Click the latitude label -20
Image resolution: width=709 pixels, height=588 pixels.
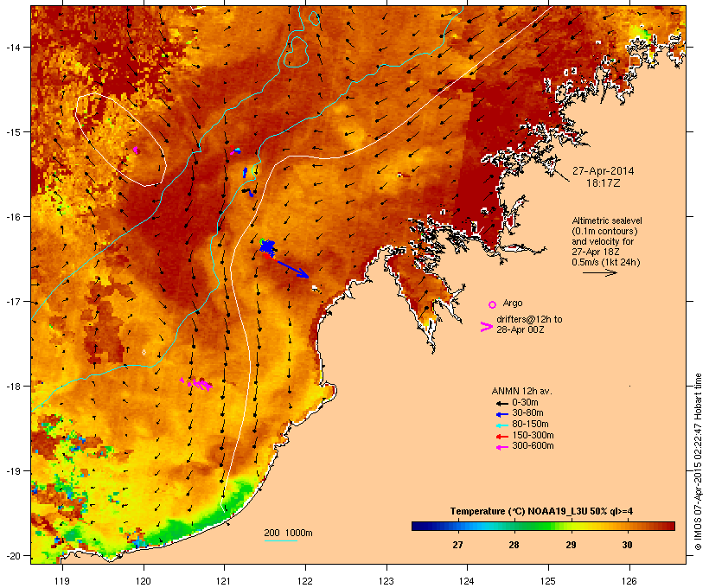coord(12,556)
